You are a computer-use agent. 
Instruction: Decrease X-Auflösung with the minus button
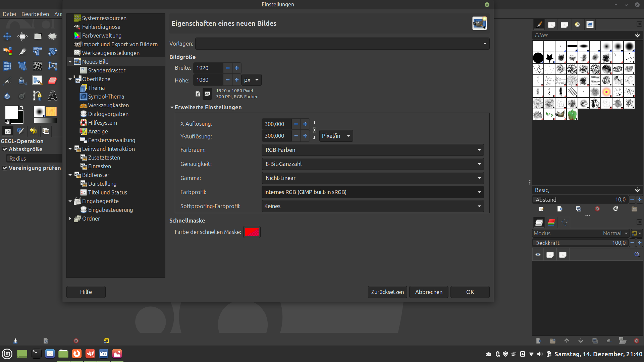(x=296, y=124)
